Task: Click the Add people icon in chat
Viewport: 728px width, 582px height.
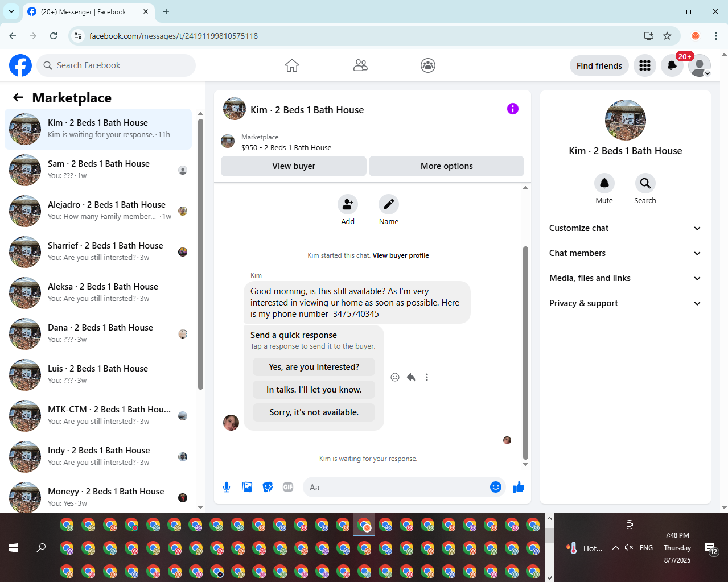Action: [348, 204]
